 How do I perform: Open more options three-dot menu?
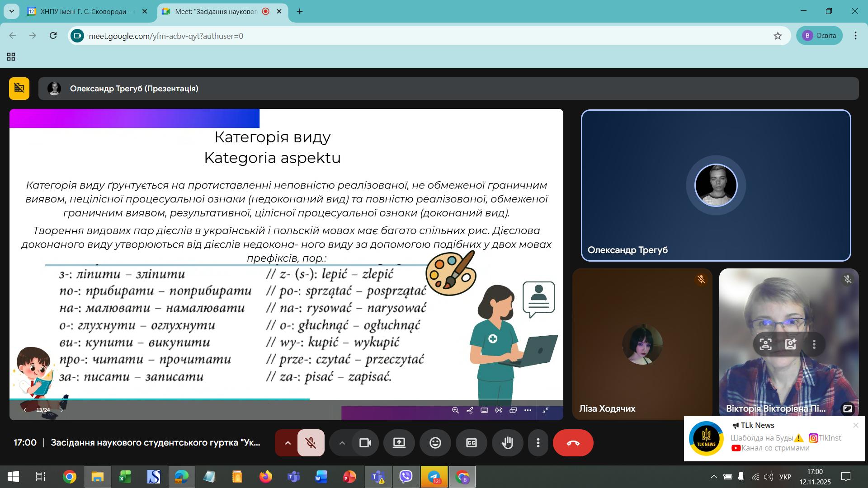(538, 443)
